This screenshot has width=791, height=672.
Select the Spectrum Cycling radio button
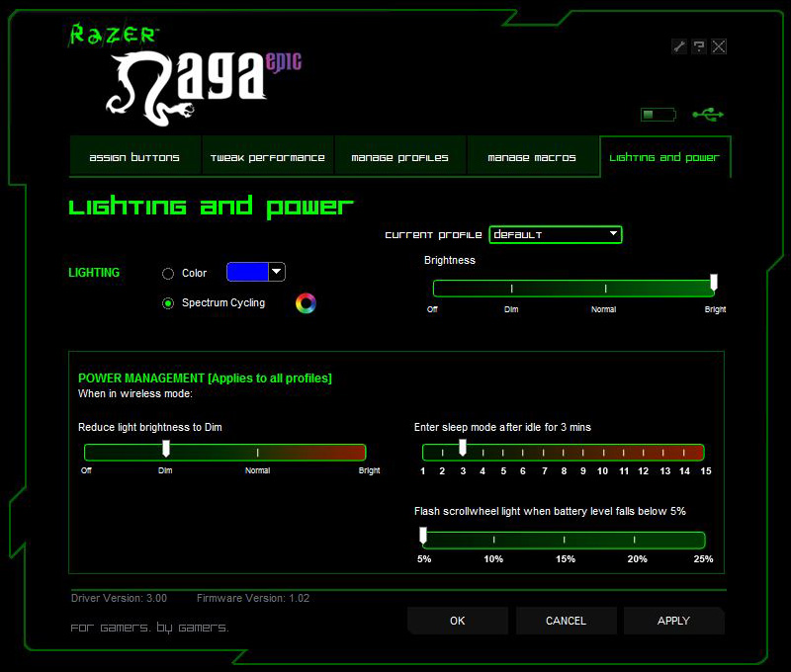click(x=168, y=303)
